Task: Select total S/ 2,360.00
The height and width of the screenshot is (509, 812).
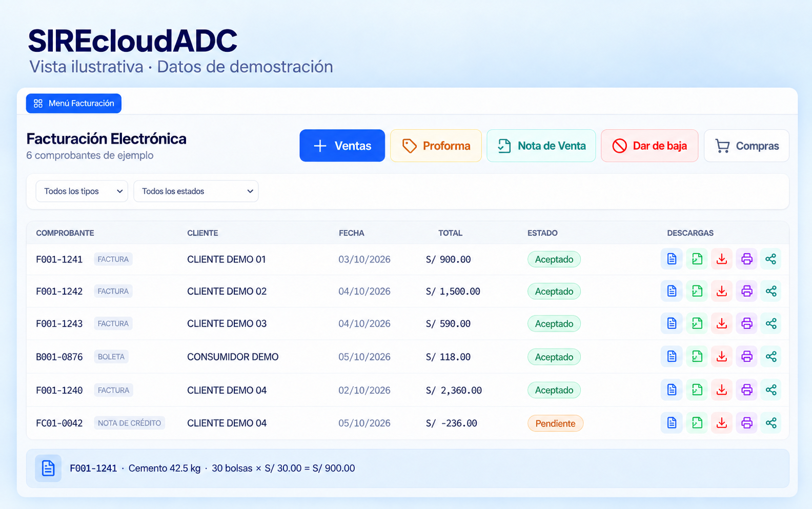Action: point(454,390)
